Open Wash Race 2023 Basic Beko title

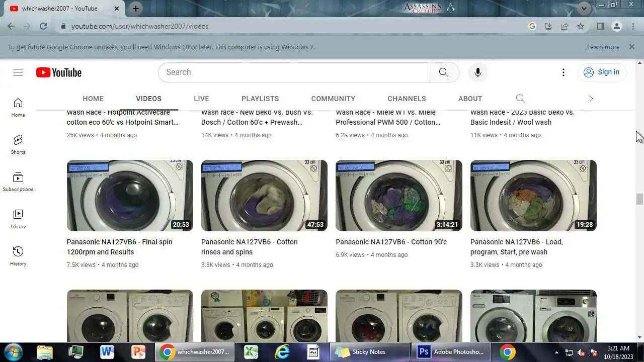pos(522,117)
